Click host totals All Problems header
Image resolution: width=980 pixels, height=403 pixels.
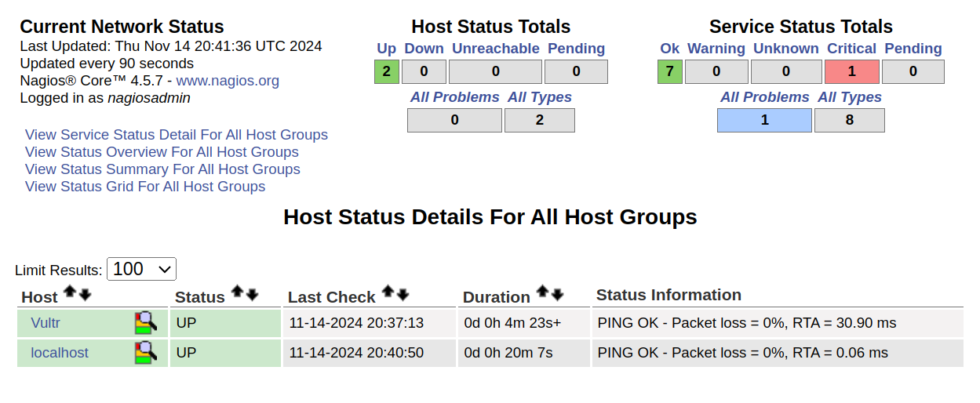click(455, 97)
